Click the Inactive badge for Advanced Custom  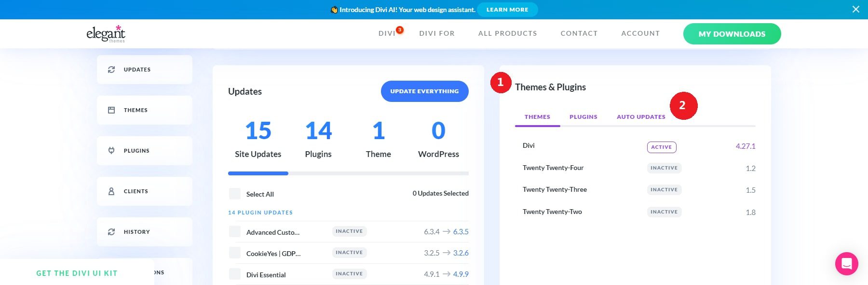[349, 231]
